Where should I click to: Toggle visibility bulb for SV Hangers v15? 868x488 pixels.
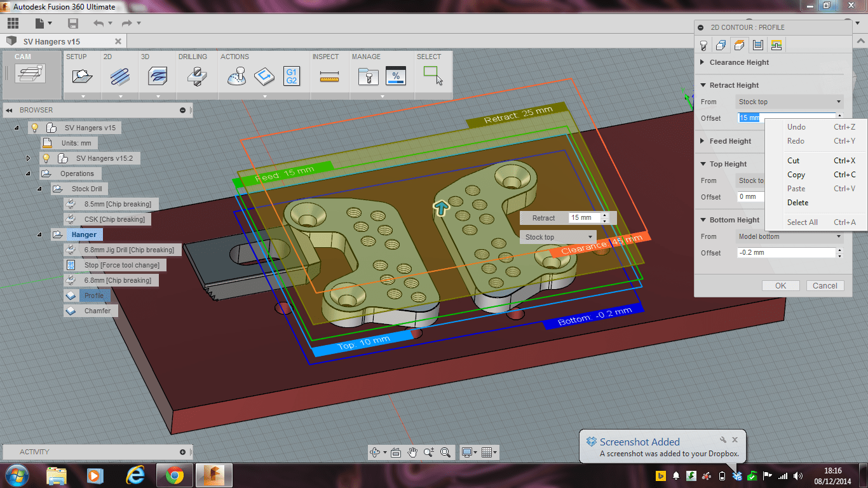pos(35,128)
